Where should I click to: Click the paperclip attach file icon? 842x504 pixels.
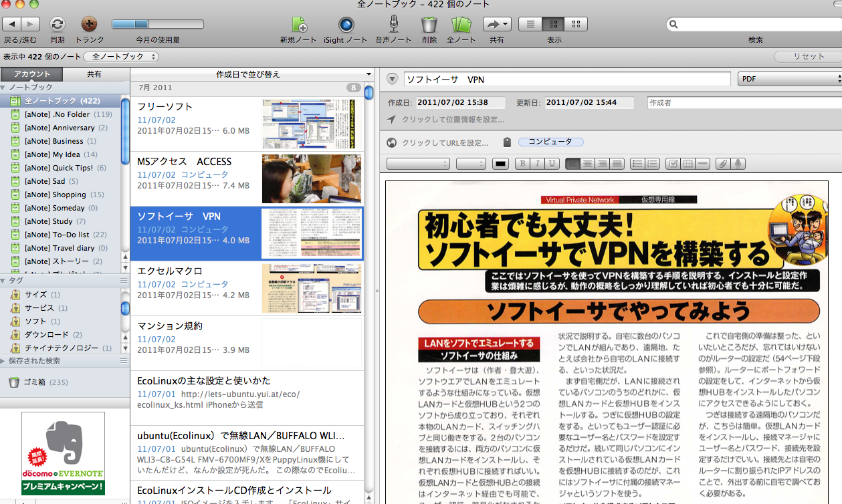(x=722, y=164)
